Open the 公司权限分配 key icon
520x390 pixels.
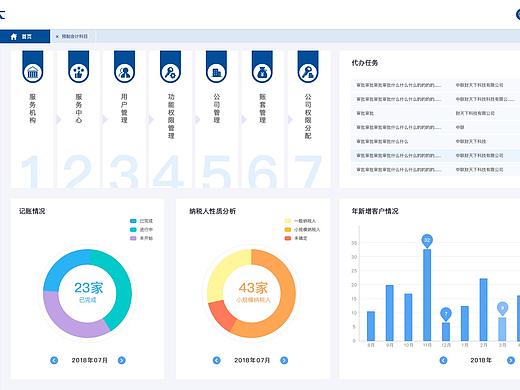pyautogui.click(x=308, y=72)
